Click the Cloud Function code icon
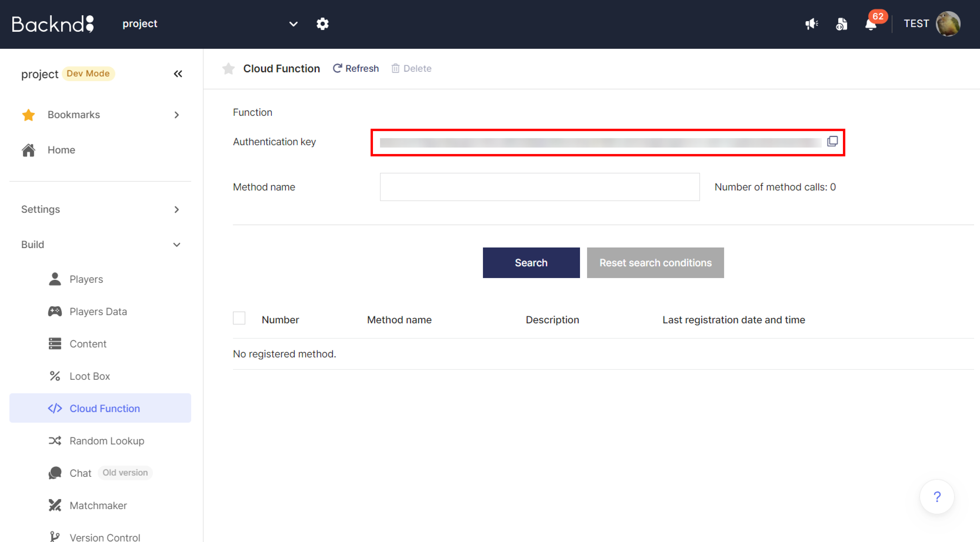 point(55,408)
